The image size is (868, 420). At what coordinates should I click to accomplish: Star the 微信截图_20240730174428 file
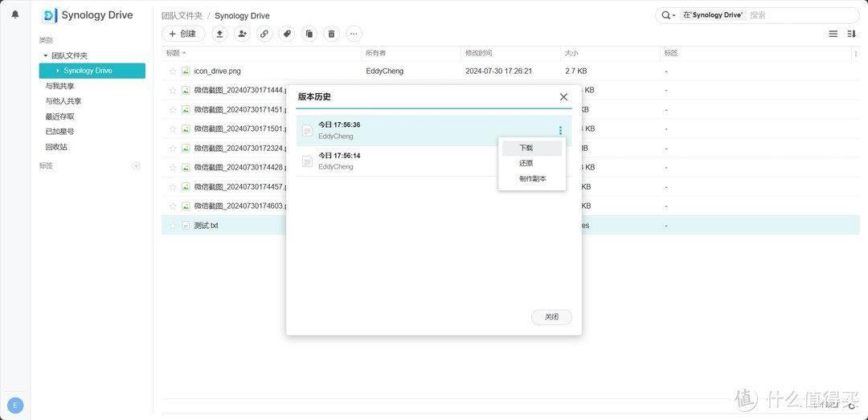pyautogui.click(x=173, y=167)
